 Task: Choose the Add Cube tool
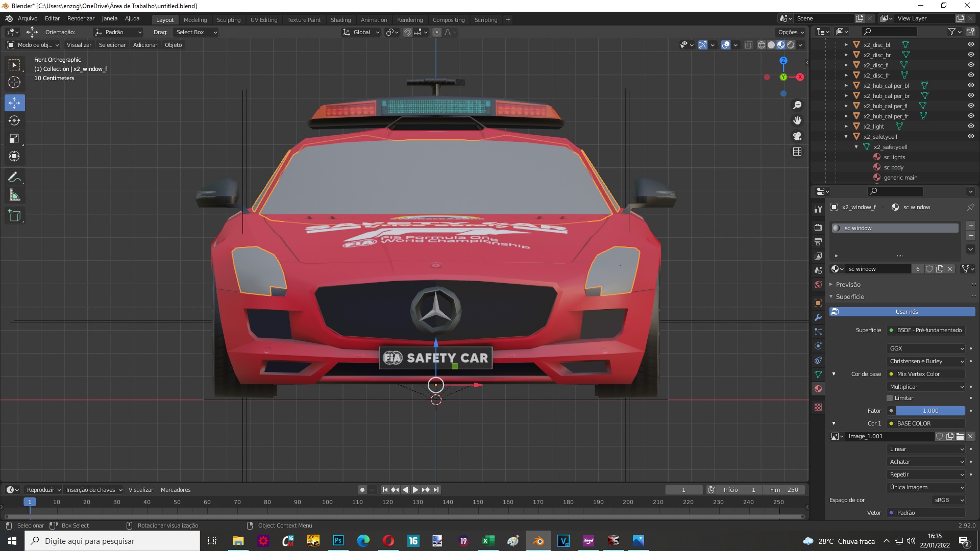click(x=14, y=216)
